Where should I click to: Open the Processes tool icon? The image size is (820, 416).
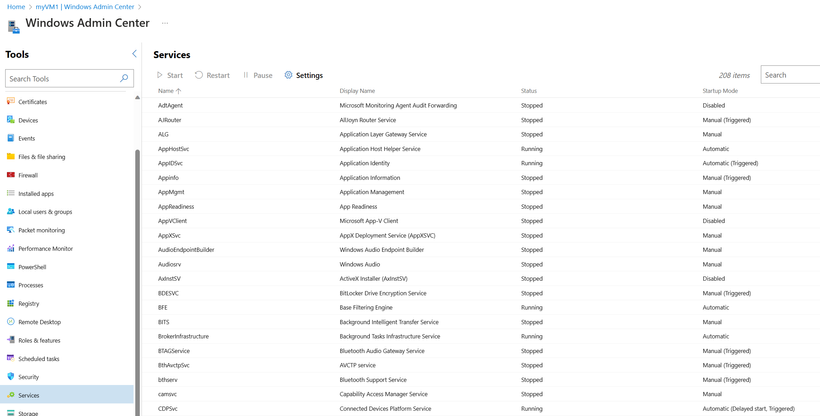pyautogui.click(x=10, y=285)
